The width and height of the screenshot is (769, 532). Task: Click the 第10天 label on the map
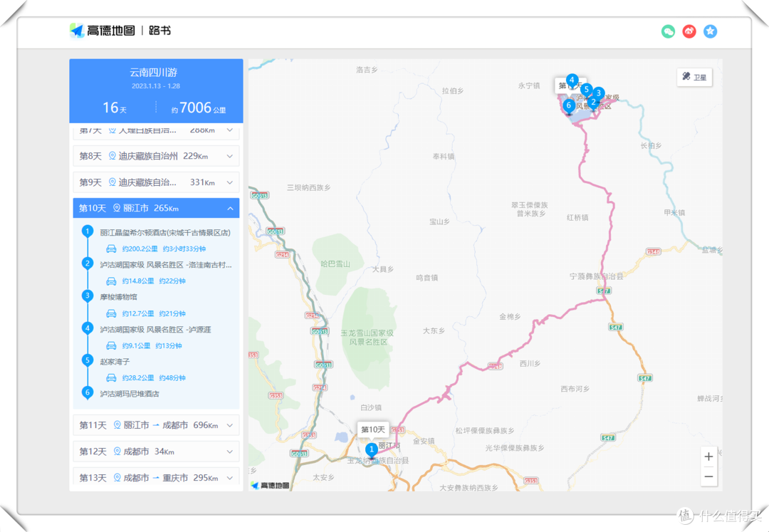(372, 429)
